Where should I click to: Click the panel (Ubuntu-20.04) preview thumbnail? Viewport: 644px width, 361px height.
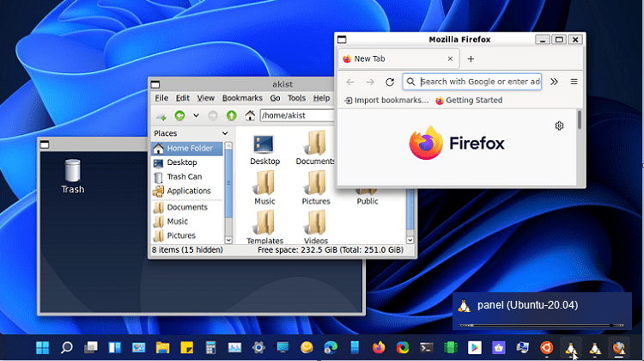pos(542,311)
